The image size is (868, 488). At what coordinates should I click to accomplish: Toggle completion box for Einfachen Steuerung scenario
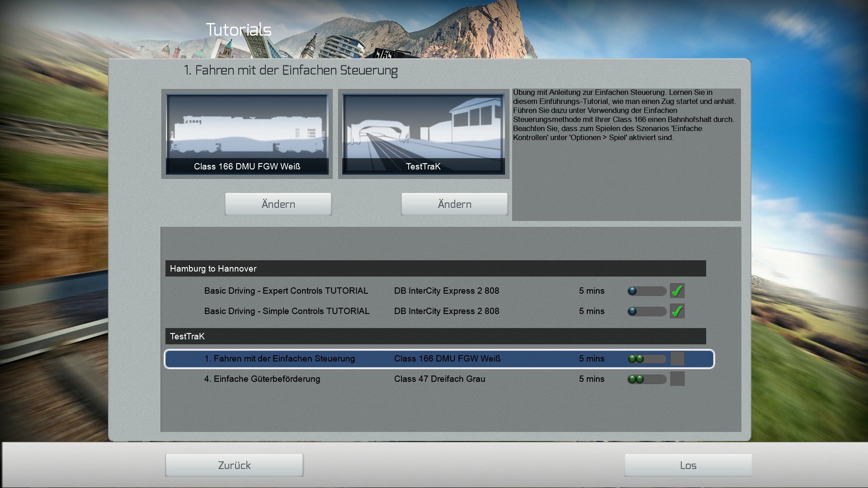point(677,359)
